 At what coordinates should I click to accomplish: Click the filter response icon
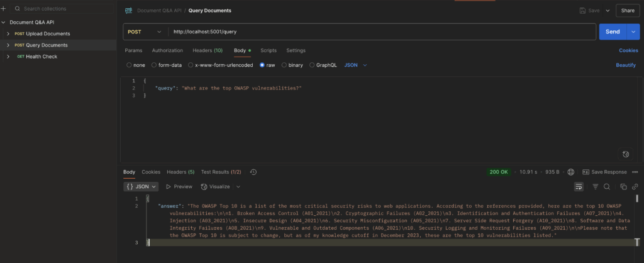[x=595, y=187]
